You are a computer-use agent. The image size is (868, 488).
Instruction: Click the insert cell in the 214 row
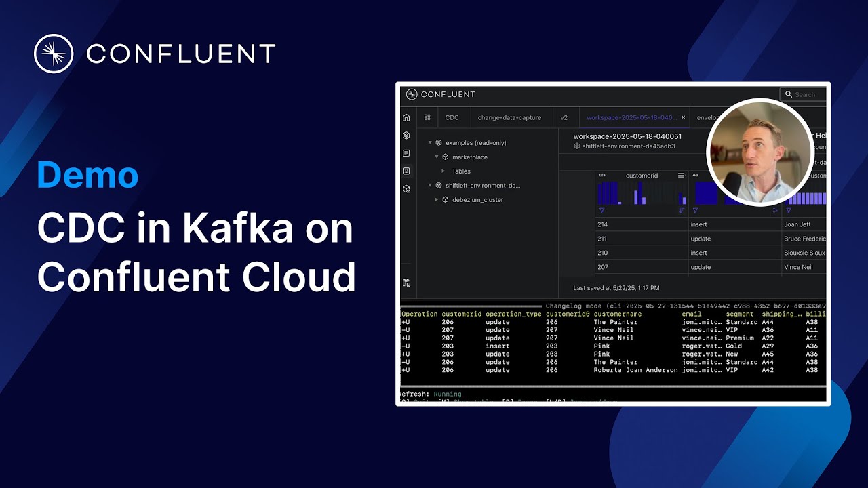click(x=735, y=224)
